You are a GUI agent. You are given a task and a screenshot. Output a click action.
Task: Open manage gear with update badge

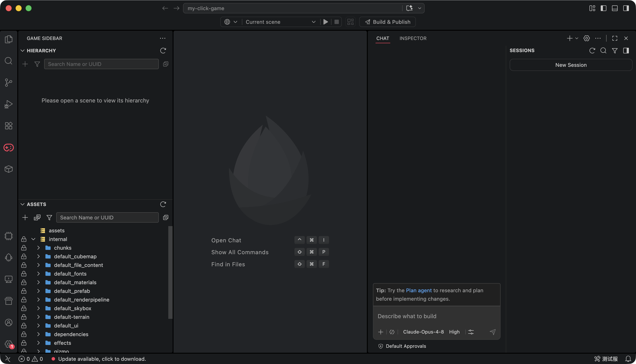pos(9,344)
